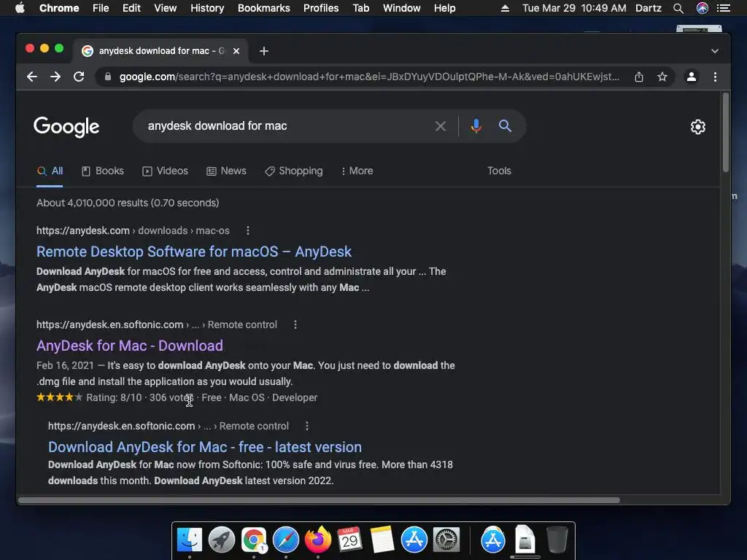Open Firefox from the Dock
The width and height of the screenshot is (747, 560).
pyautogui.click(x=318, y=540)
